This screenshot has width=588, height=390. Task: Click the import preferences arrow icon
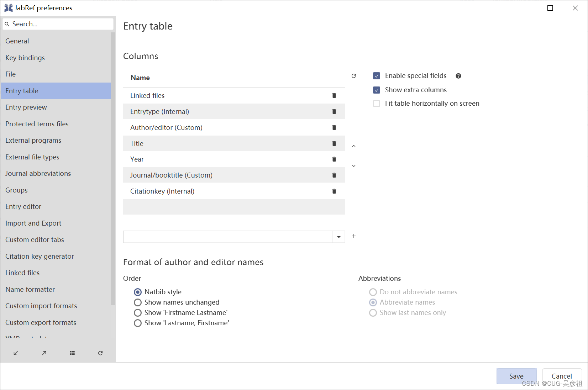pos(16,353)
